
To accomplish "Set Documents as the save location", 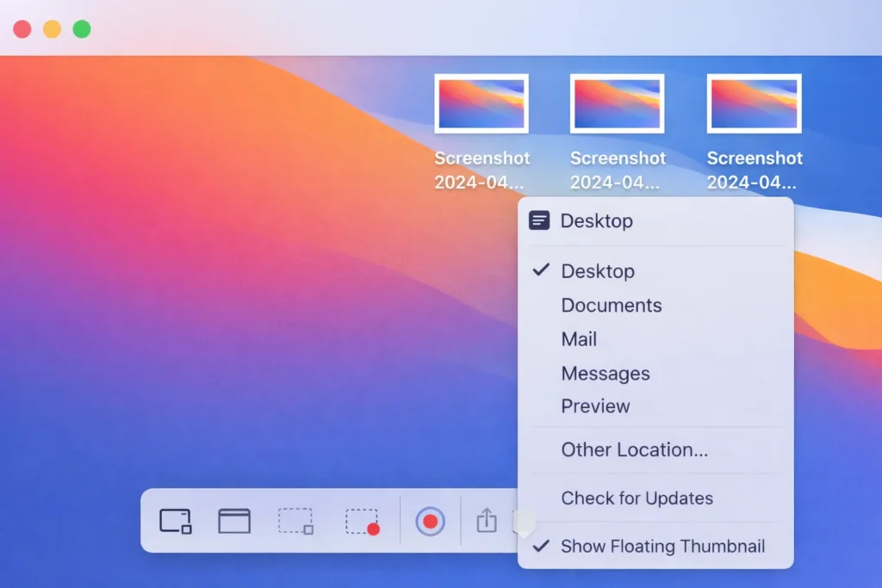I will click(612, 305).
